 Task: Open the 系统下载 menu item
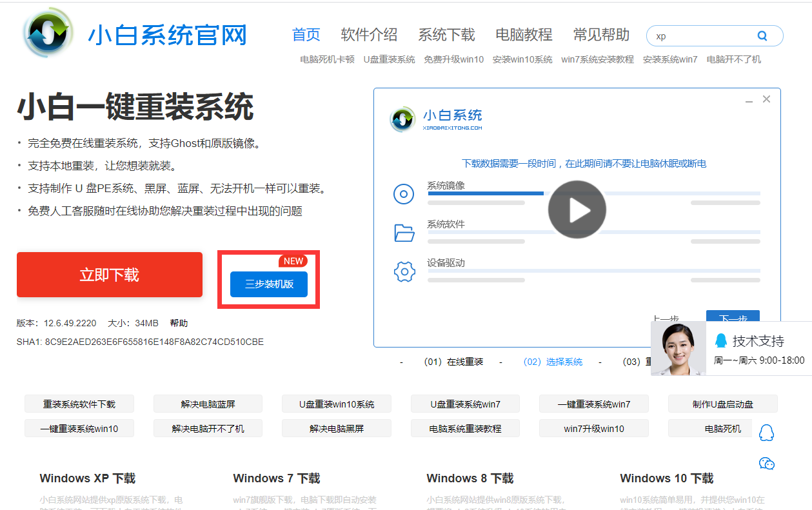coord(447,35)
